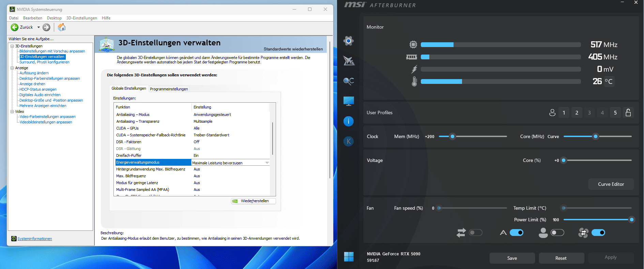
Task: Click the K icon in Afterburner sidebar
Action: point(349,141)
